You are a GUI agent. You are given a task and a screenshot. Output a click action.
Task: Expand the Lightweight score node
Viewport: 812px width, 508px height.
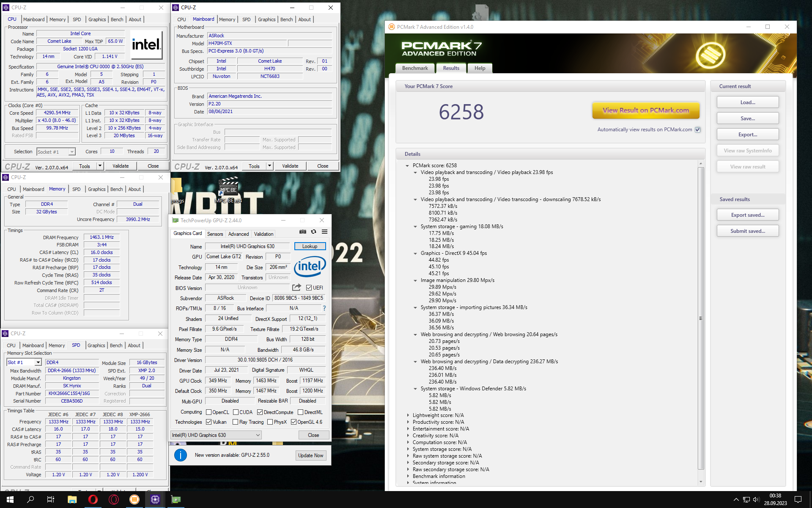pyautogui.click(x=408, y=415)
